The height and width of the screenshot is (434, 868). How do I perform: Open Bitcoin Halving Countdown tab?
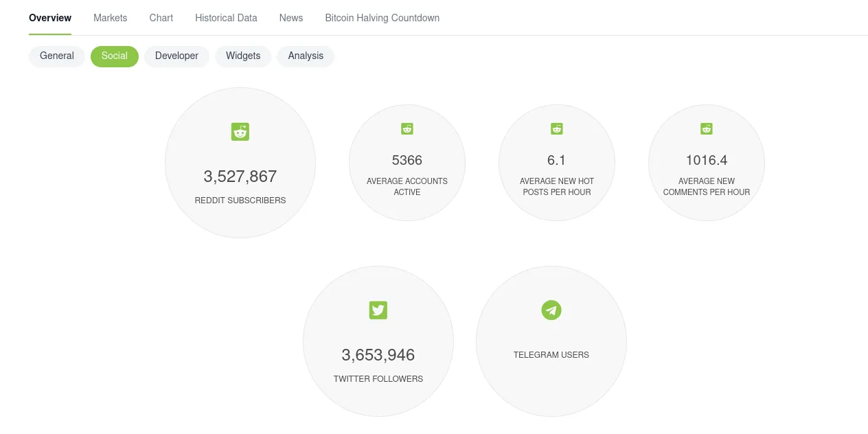(x=382, y=18)
